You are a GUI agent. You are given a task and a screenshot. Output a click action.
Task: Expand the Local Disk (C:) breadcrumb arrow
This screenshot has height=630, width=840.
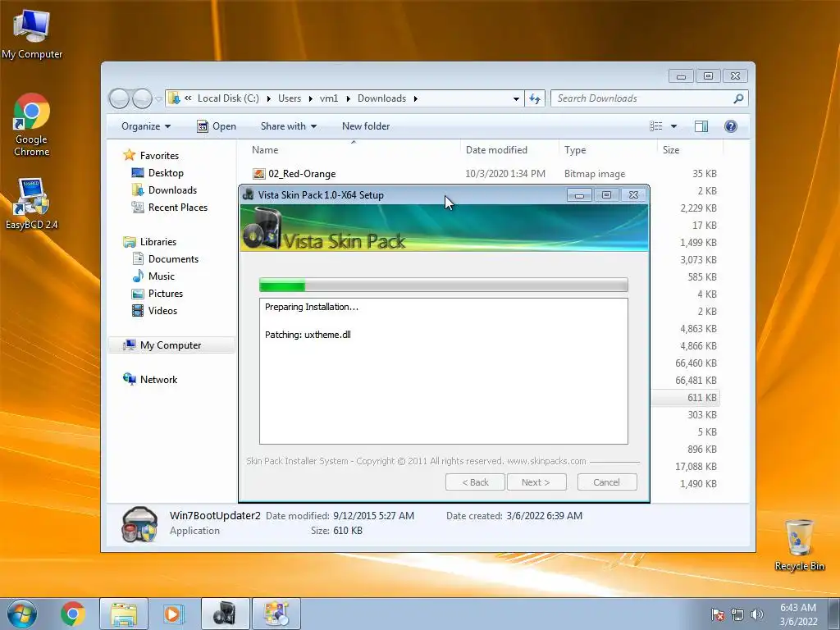[x=268, y=98]
